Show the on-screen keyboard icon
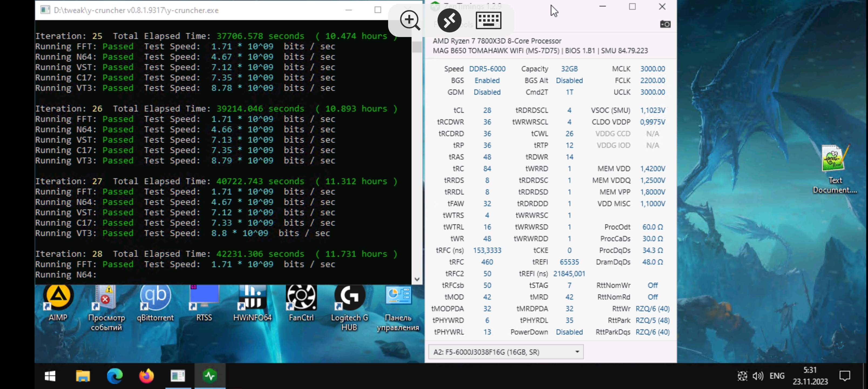Viewport: 868px width, 389px height. 488,21
